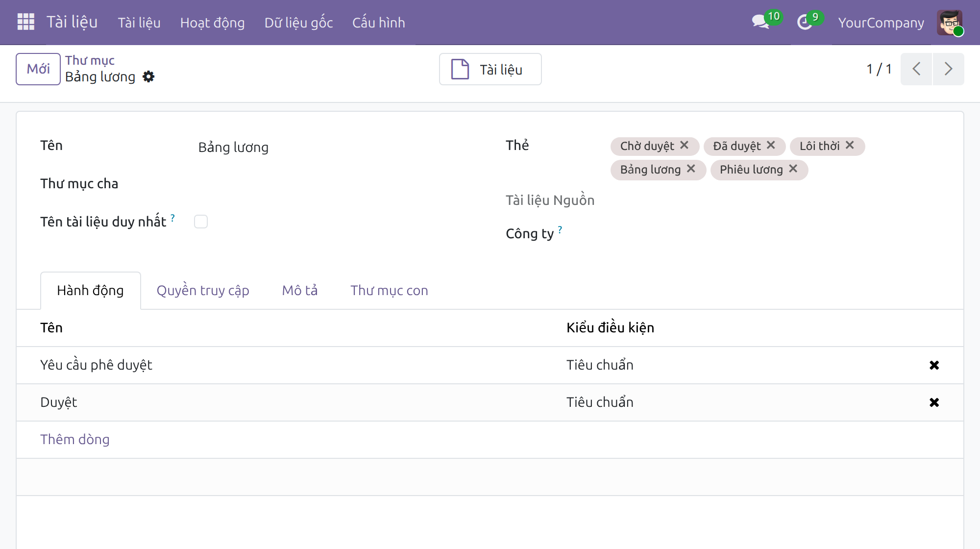Remove the Chờ duyệt tag
This screenshot has width=980, height=549.
[x=685, y=145]
